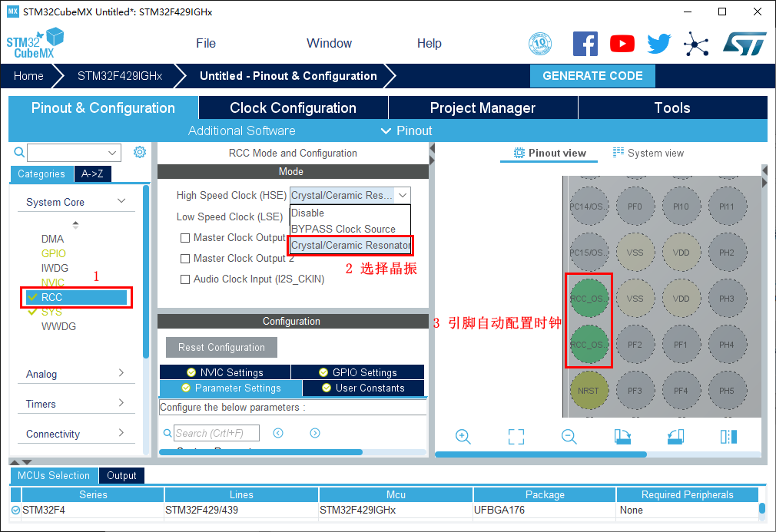Open the Facebook icon link

coord(585,44)
